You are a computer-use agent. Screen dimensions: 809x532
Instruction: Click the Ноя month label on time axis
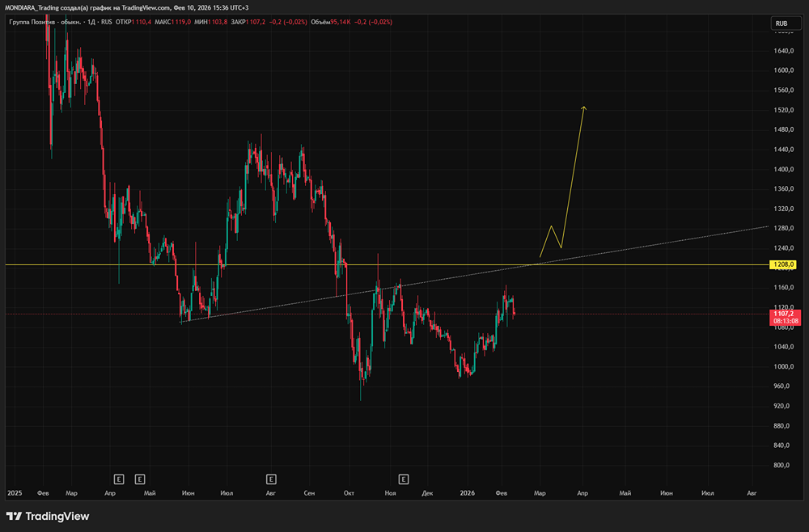(x=390, y=493)
